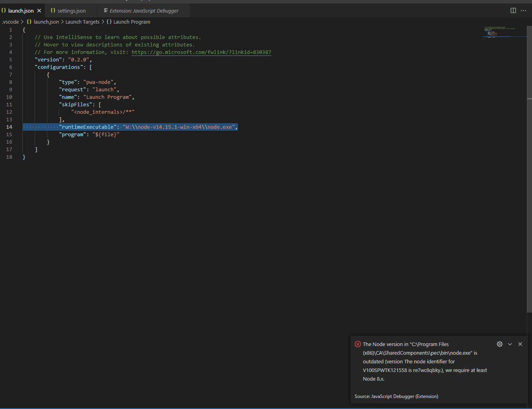Screen dimensions: 532x409
Task: Click the editor More Actions ellipsis icon
Action: pos(523,11)
